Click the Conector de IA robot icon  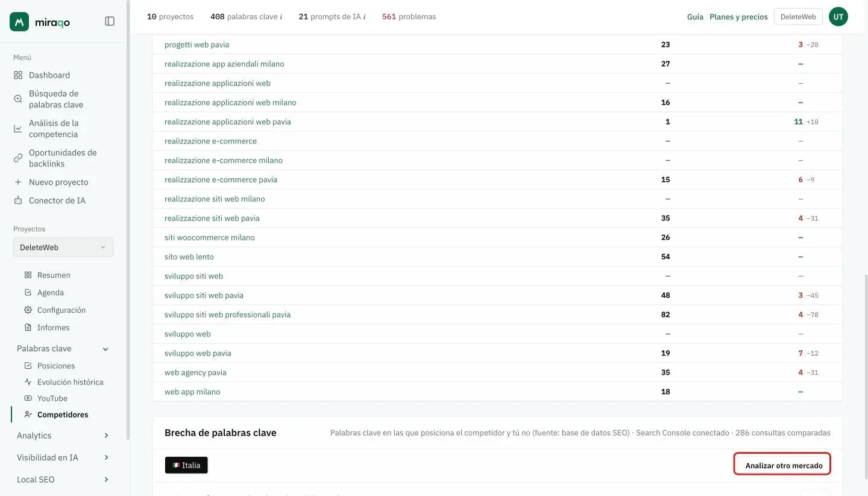tap(18, 201)
